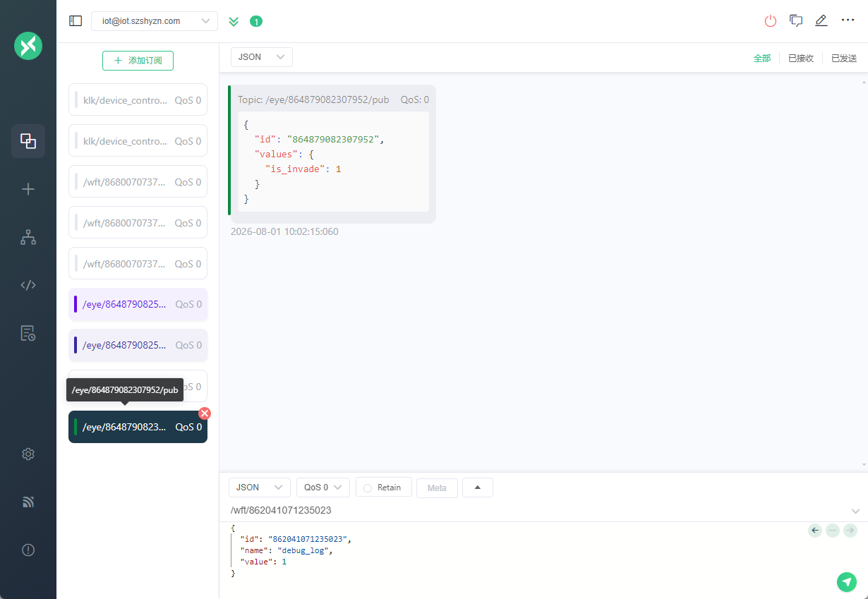Open publish payload JSON format dropdown
The width and height of the screenshot is (868, 599).
(x=260, y=488)
